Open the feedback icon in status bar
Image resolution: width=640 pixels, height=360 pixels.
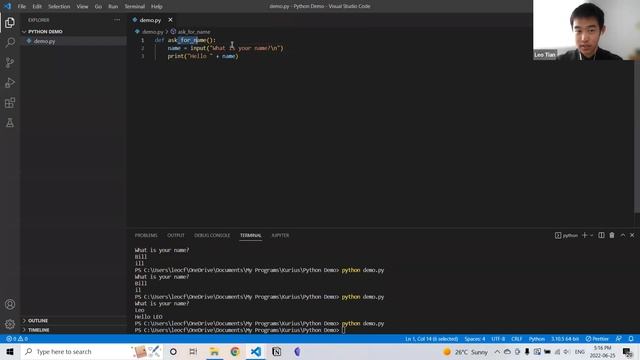pyautogui.click(x=619, y=339)
